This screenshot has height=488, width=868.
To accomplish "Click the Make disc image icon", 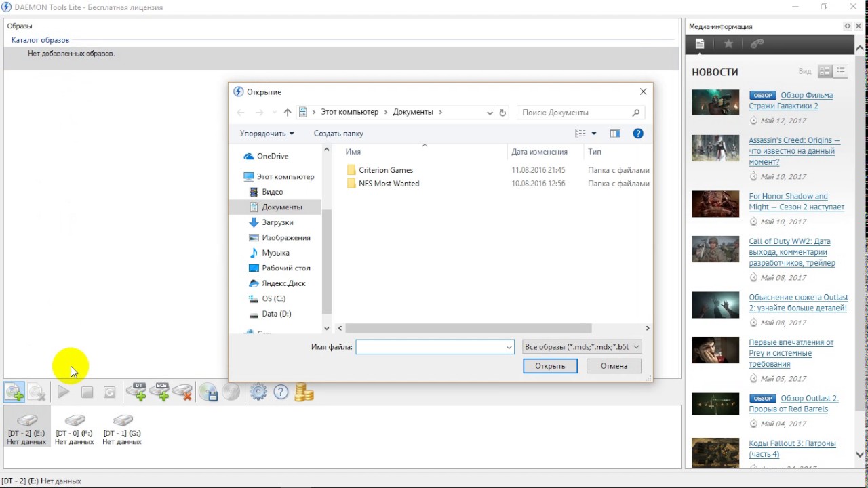I will pyautogui.click(x=208, y=392).
